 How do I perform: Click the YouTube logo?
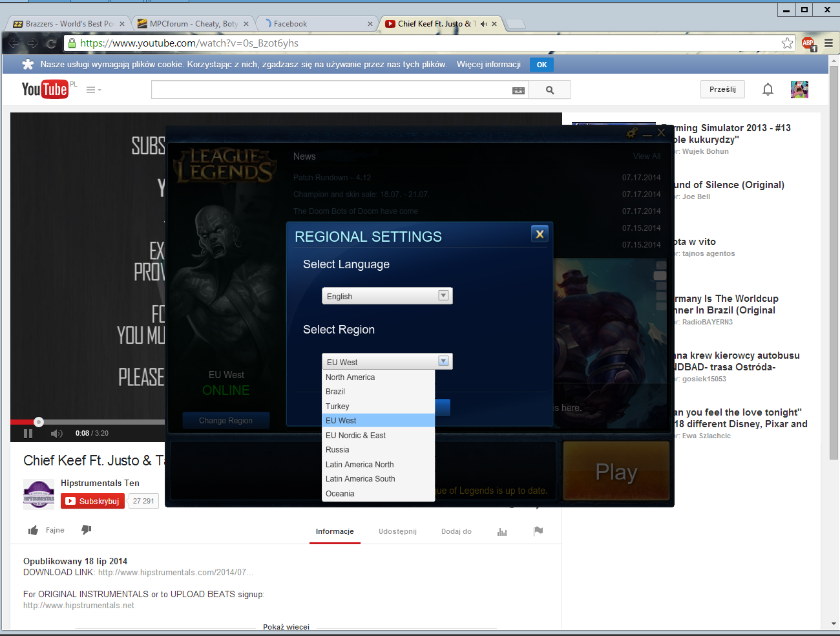click(x=45, y=89)
